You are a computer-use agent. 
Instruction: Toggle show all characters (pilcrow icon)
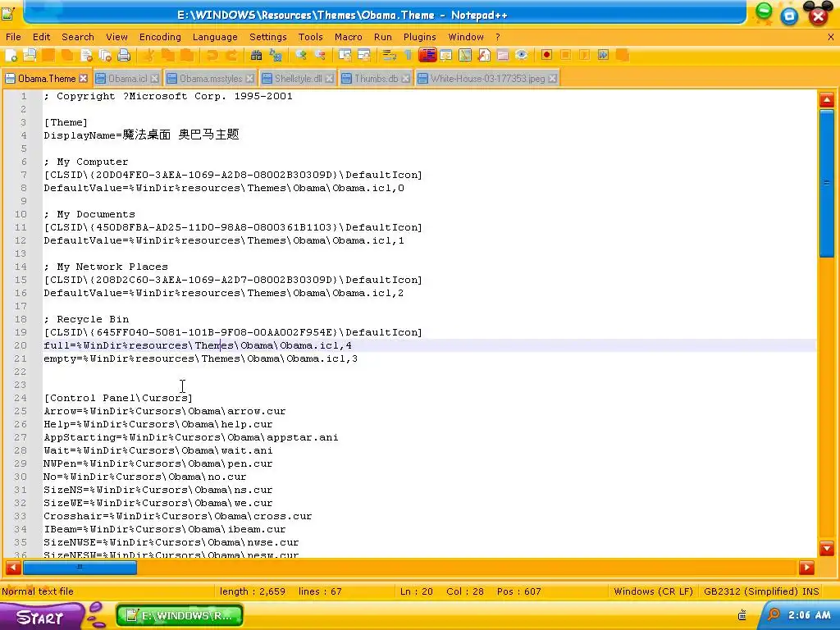[x=409, y=55]
